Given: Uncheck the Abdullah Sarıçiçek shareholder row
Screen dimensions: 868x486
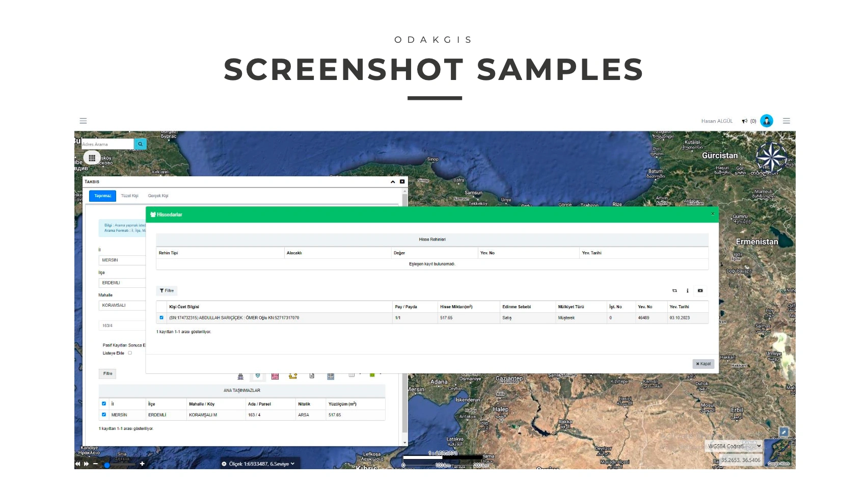Looking at the screenshot, I should point(161,318).
